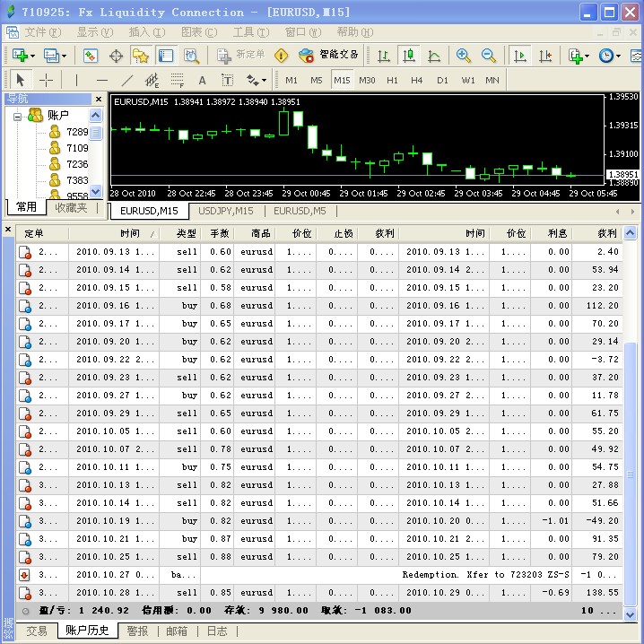Open the 交易 terminal tab
Image resolution: width=644 pixels, height=644 pixels.
36,631
